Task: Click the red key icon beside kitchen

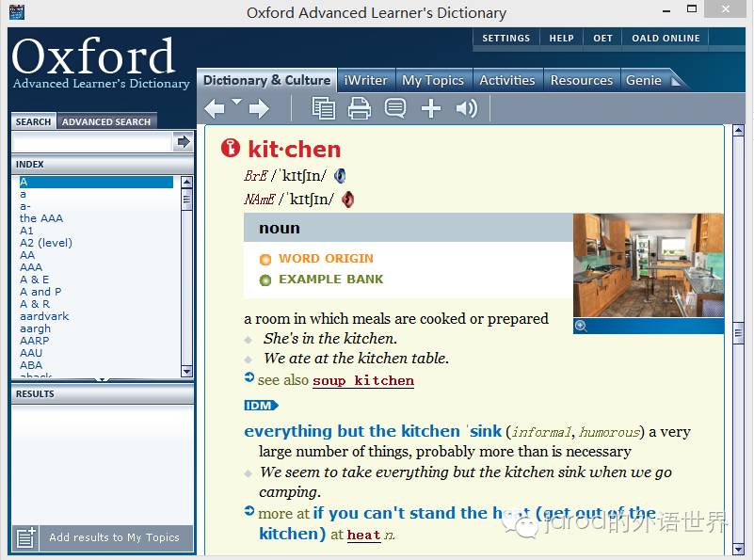Action: click(231, 148)
